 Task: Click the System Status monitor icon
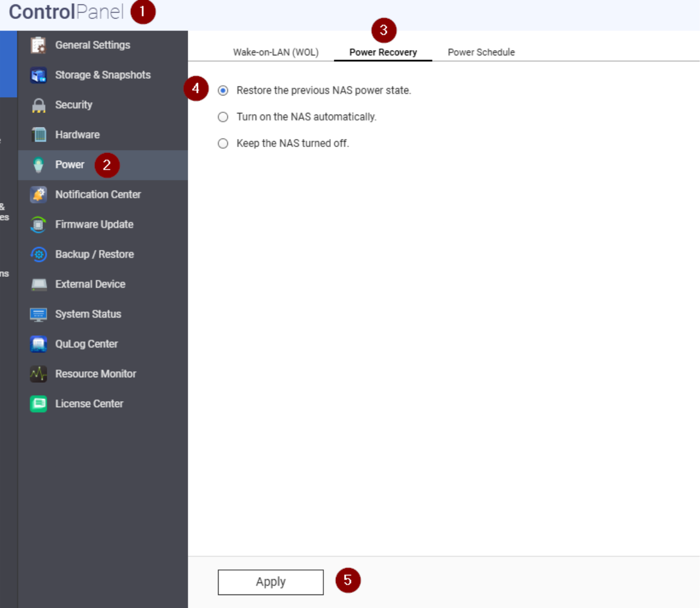point(39,314)
